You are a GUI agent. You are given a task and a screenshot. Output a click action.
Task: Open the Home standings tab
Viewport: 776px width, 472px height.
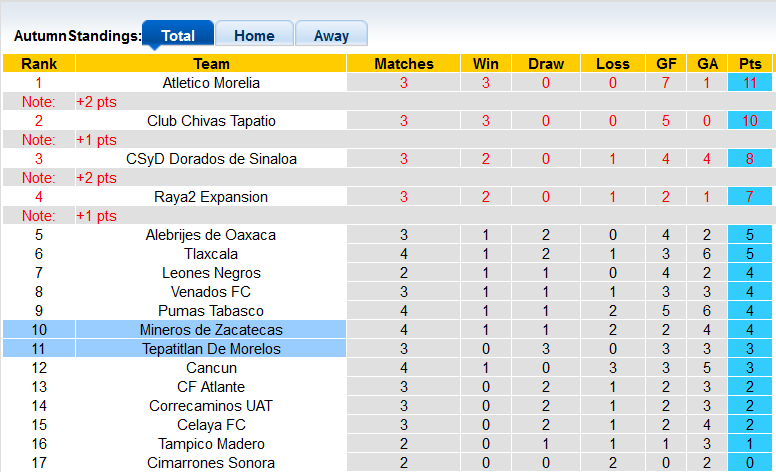point(254,35)
